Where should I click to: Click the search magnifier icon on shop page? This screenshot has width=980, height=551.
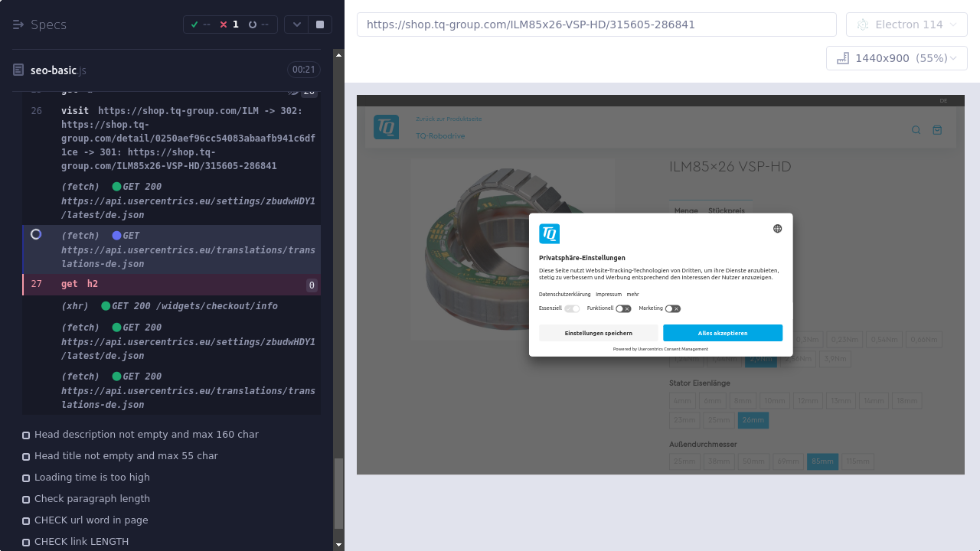(x=916, y=130)
